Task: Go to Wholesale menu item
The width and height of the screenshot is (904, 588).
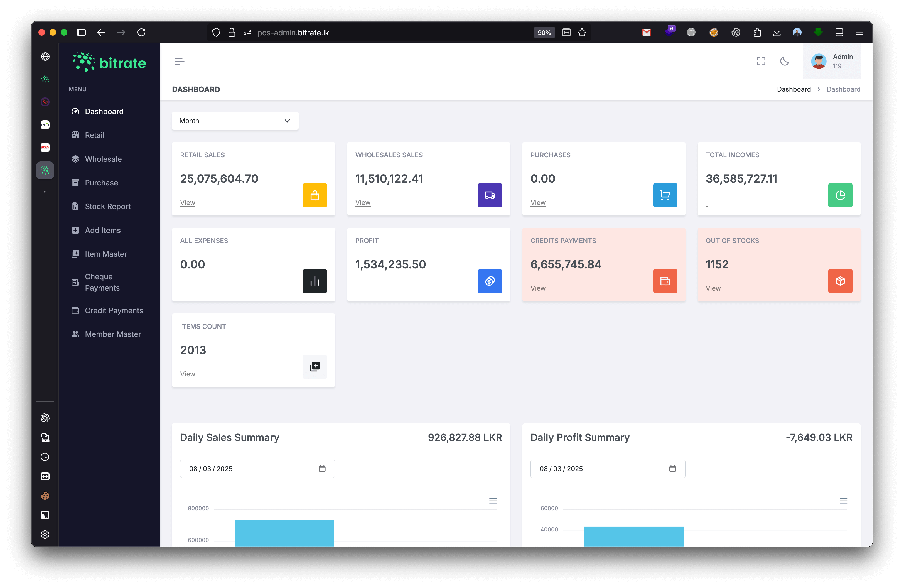Action: click(x=103, y=159)
